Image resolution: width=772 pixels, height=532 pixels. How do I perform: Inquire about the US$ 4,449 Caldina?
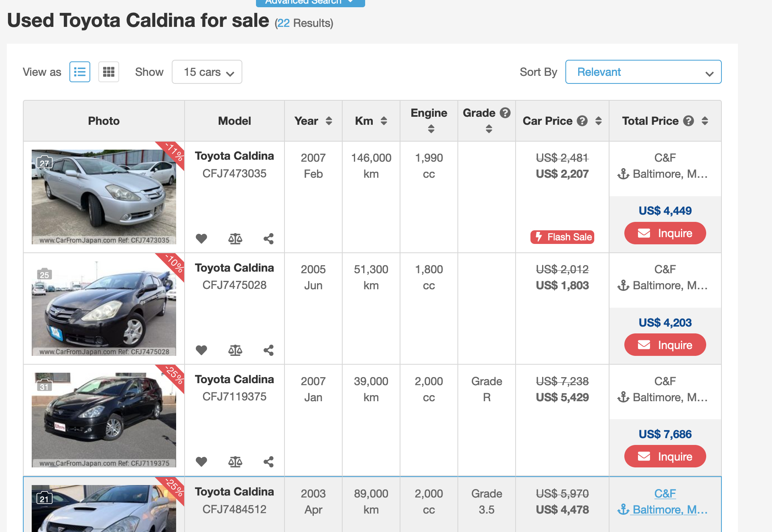tap(665, 233)
